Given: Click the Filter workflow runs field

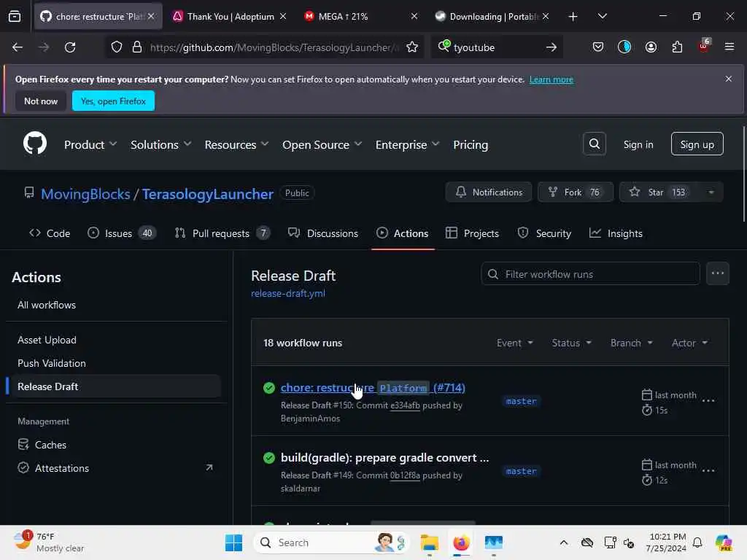Looking at the screenshot, I should tap(590, 274).
